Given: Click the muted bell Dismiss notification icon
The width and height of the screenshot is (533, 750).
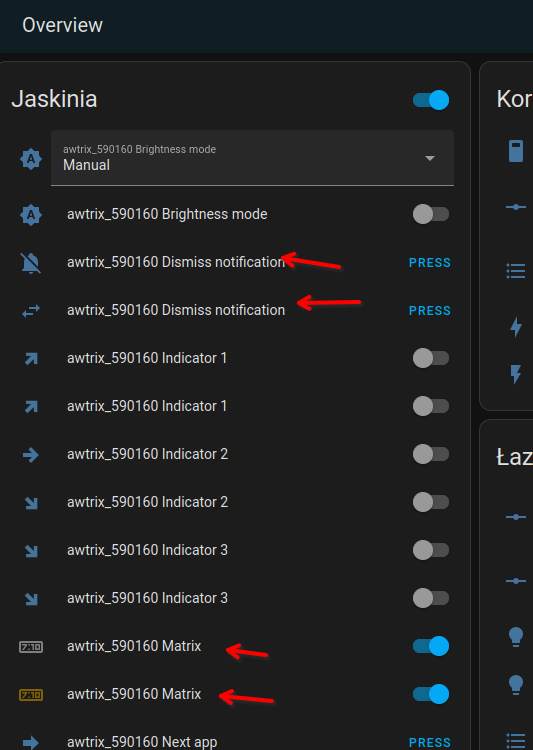Looking at the screenshot, I should coord(31,263).
